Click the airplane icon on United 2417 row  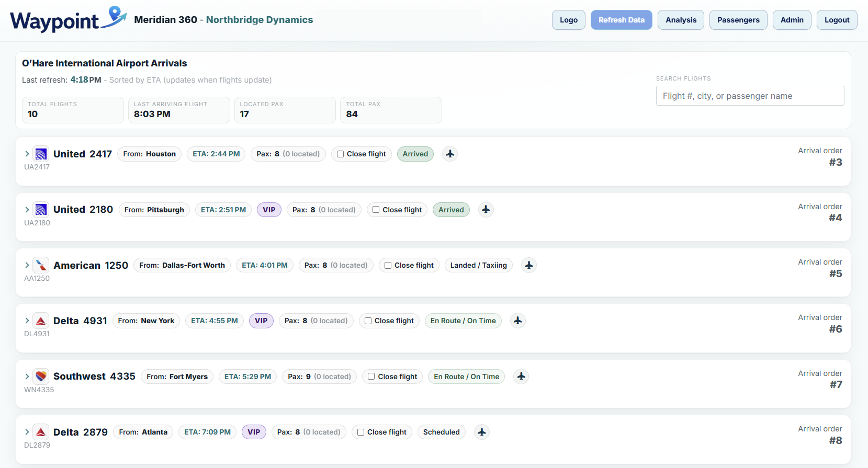point(450,154)
